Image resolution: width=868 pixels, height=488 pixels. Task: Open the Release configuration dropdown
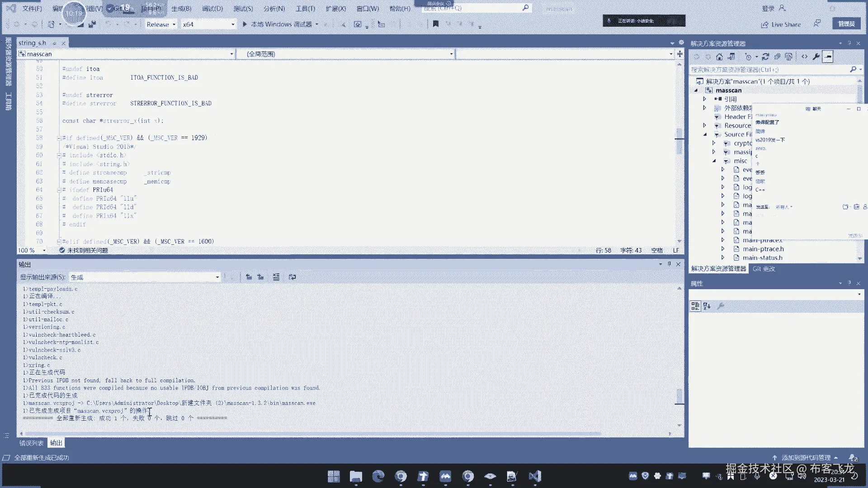point(161,24)
